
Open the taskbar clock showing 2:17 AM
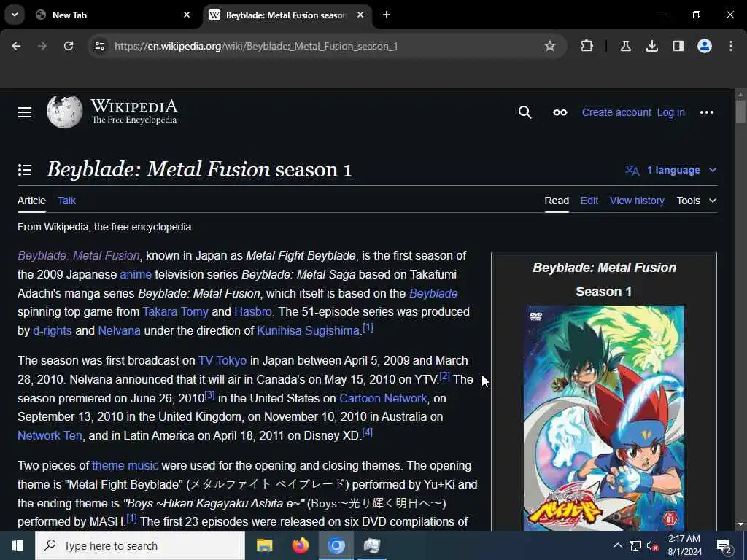[684, 545]
